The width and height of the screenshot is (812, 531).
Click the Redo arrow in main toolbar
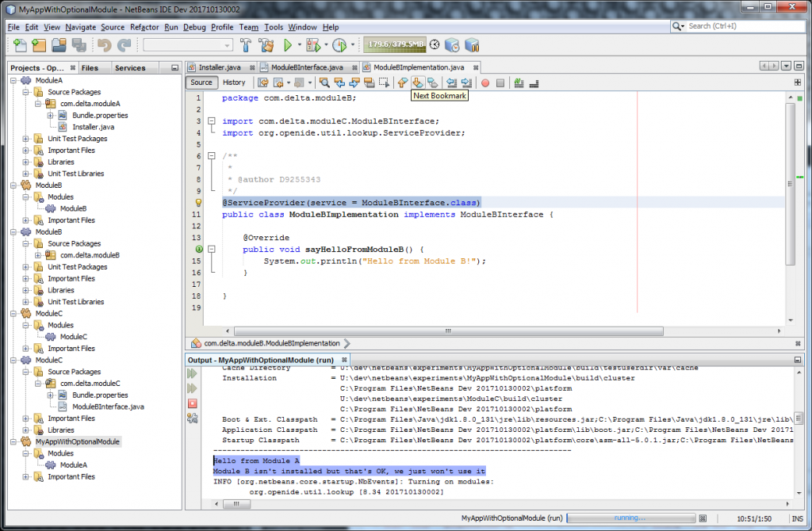124,45
